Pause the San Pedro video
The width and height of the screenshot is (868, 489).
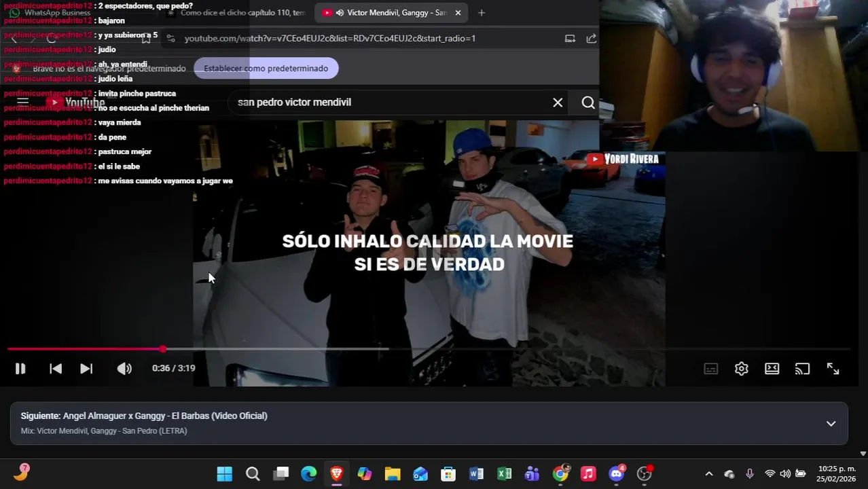[x=20, y=369]
